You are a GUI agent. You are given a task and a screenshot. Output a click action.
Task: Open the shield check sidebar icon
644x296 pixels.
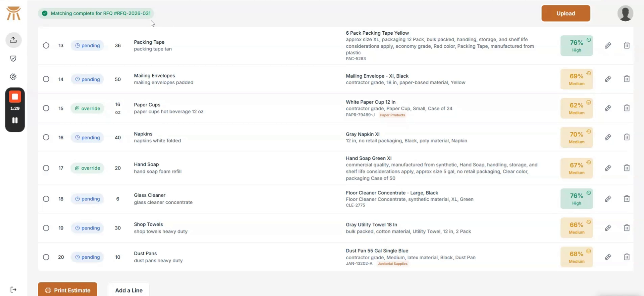click(x=13, y=59)
